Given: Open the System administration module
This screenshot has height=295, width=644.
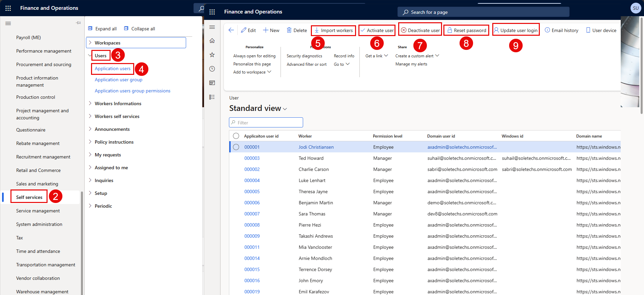Looking at the screenshot, I should point(39,224).
